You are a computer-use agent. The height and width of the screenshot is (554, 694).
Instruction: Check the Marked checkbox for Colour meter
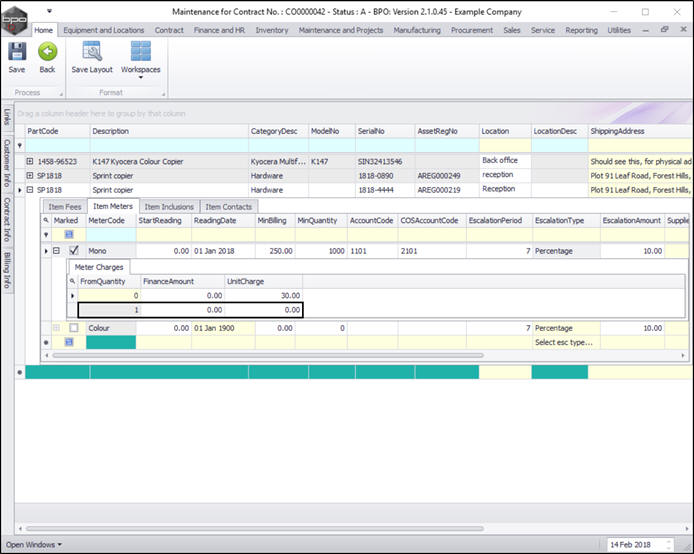point(74,328)
